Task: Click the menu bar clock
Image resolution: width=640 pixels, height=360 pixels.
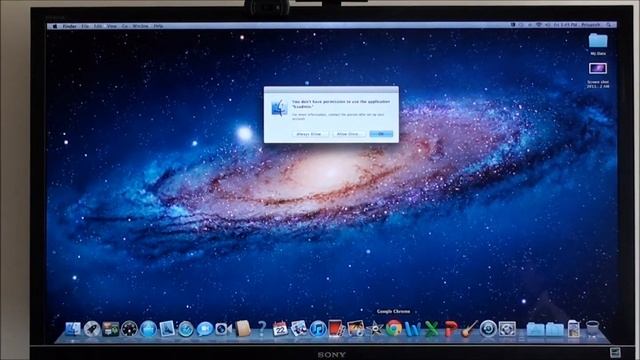Action: tap(566, 25)
